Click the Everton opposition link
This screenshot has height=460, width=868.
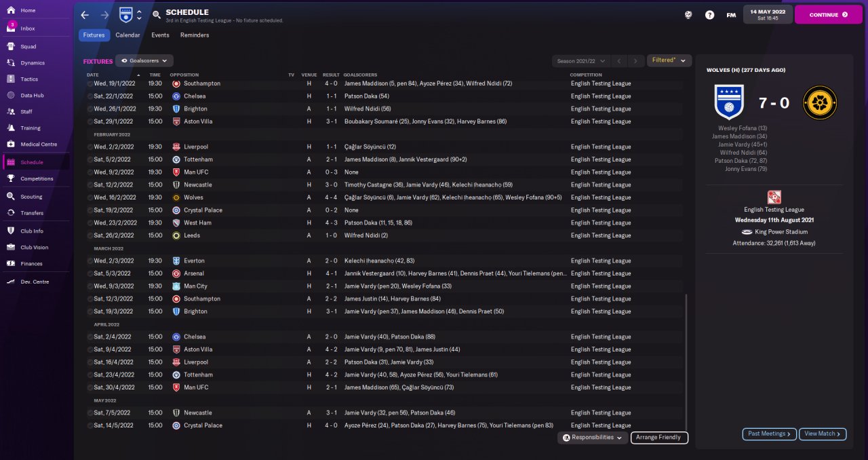click(194, 261)
